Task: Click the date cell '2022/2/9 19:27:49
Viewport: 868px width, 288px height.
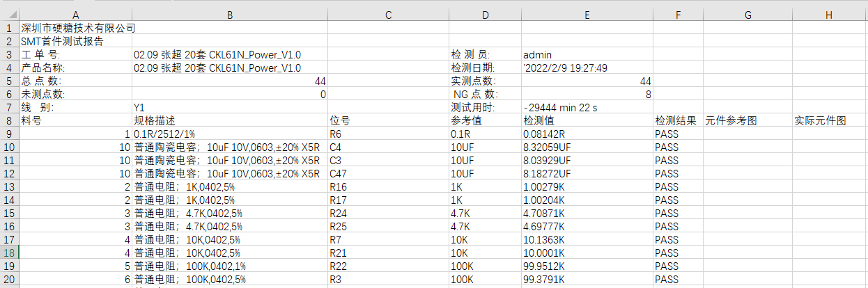Action: (587, 68)
